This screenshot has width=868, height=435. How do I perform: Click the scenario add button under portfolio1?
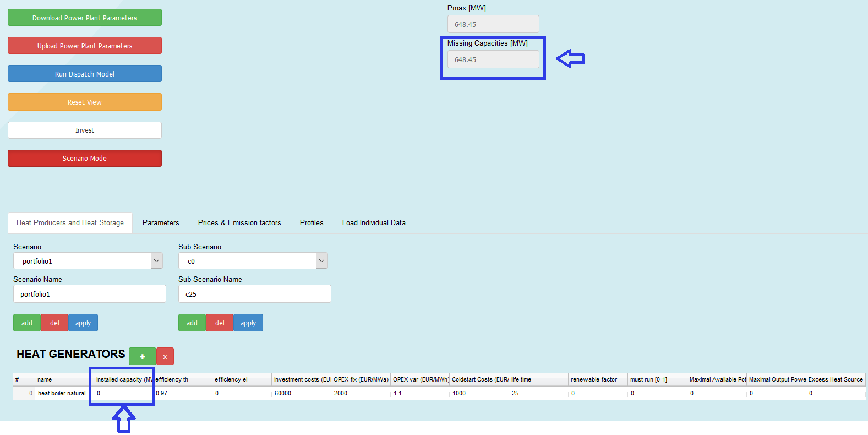coord(27,323)
